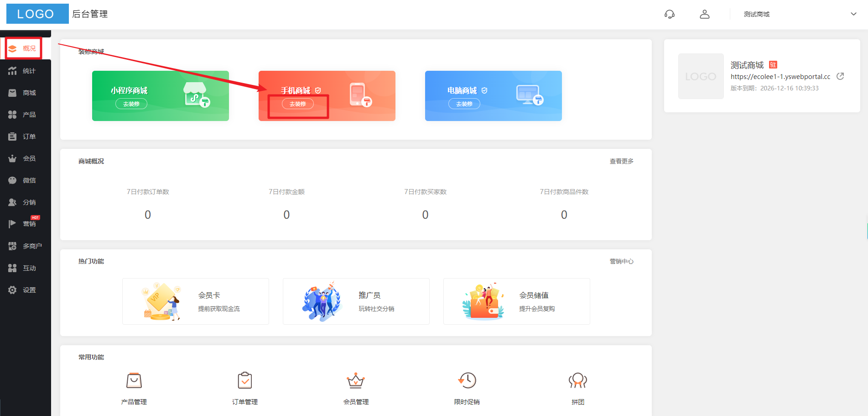This screenshot has height=416, width=868.
Task: Click the 会员储值 wallet illustration
Action: [x=483, y=301]
